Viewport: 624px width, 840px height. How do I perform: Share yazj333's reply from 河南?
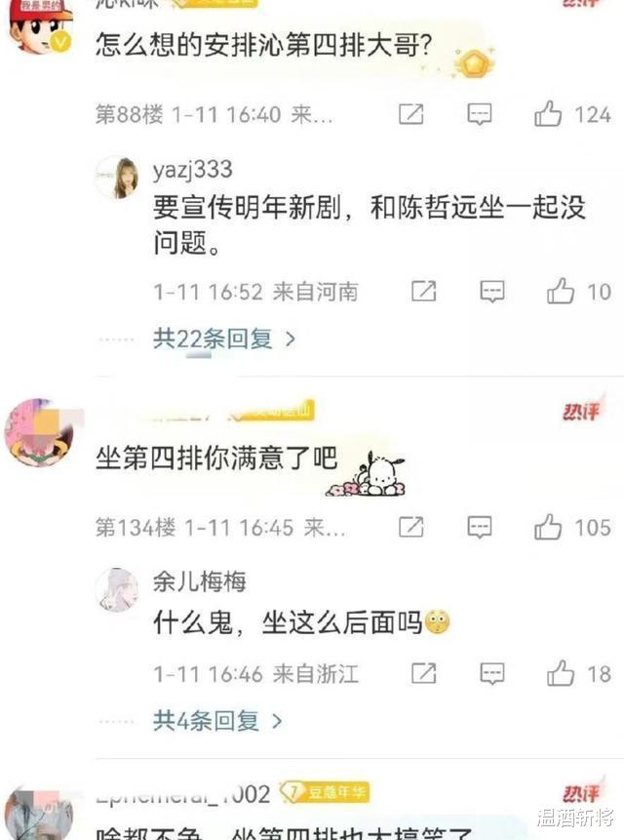tap(424, 292)
